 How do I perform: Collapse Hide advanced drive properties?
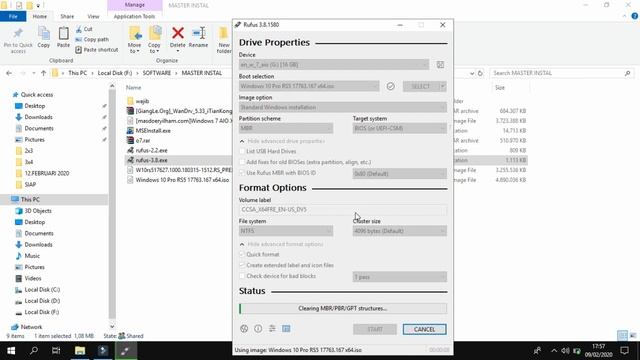pos(282,141)
